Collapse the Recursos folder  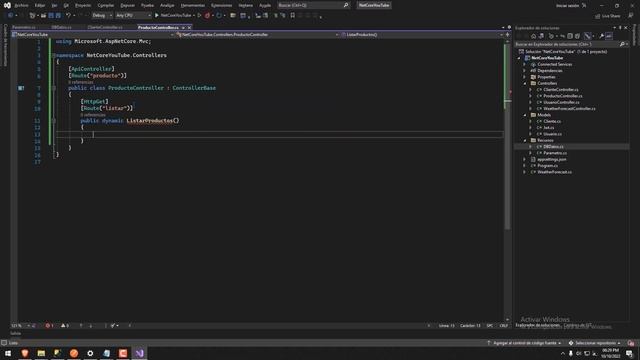click(x=525, y=140)
